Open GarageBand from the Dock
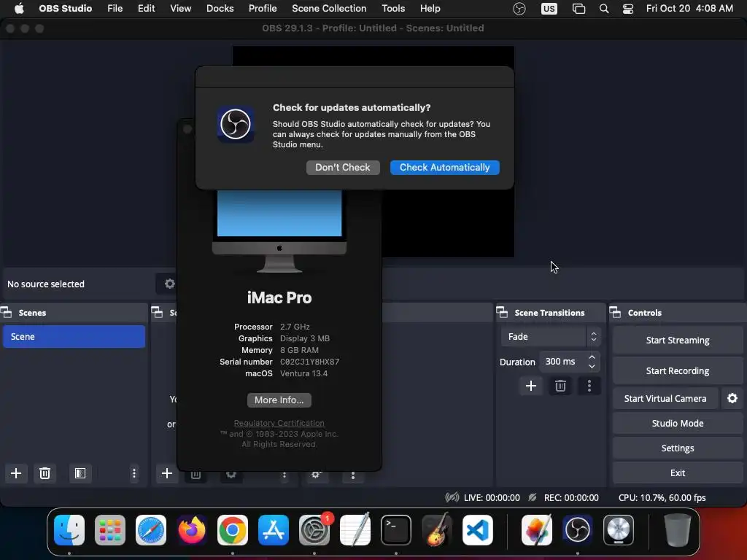The image size is (747, 560). [x=437, y=529]
